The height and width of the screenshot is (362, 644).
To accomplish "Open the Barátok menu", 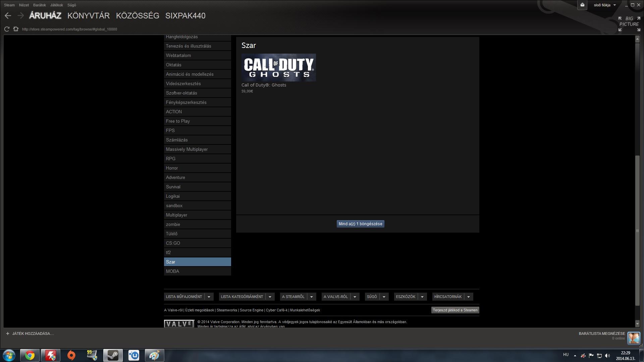I will click(x=40, y=5).
